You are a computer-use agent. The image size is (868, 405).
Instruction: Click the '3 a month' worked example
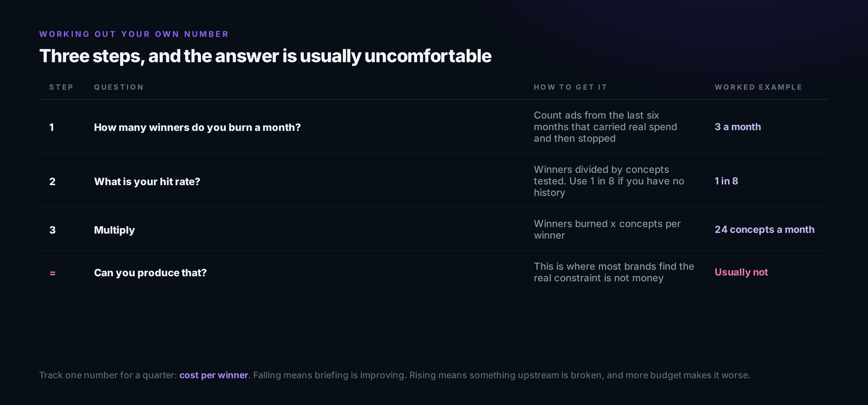(x=738, y=127)
